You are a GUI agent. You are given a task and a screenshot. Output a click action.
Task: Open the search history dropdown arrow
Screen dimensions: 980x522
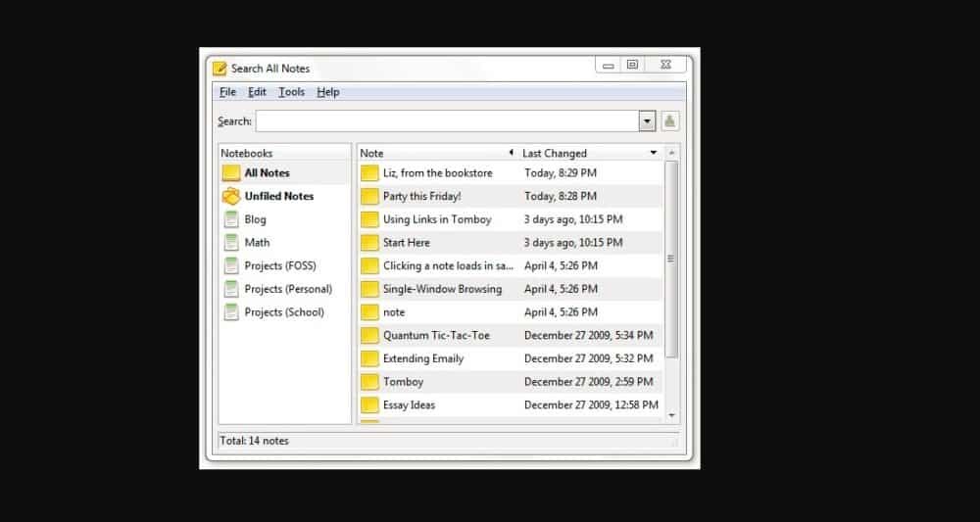pyautogui.click(x=647, y=121)
